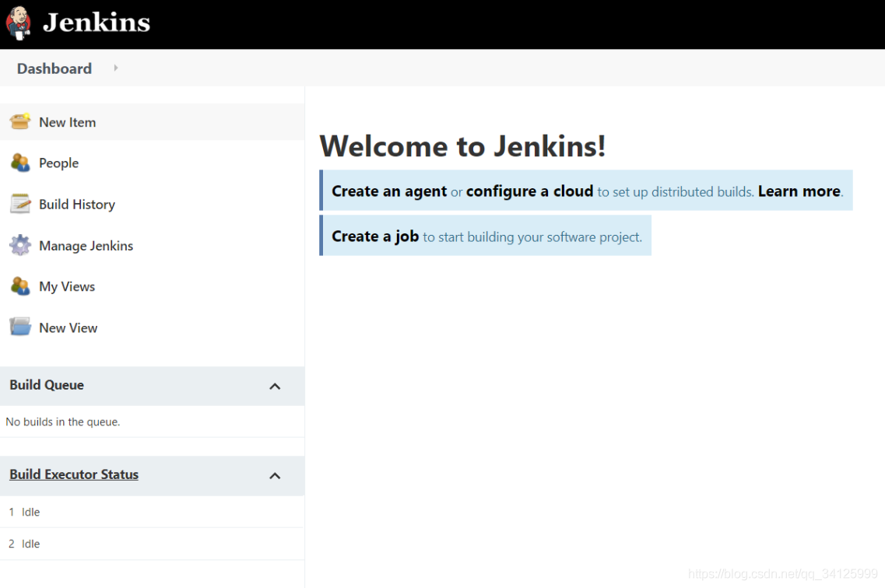Click the Build History notepad icon
The height and width of the screenshot is (588, 885).
point(20,204)
